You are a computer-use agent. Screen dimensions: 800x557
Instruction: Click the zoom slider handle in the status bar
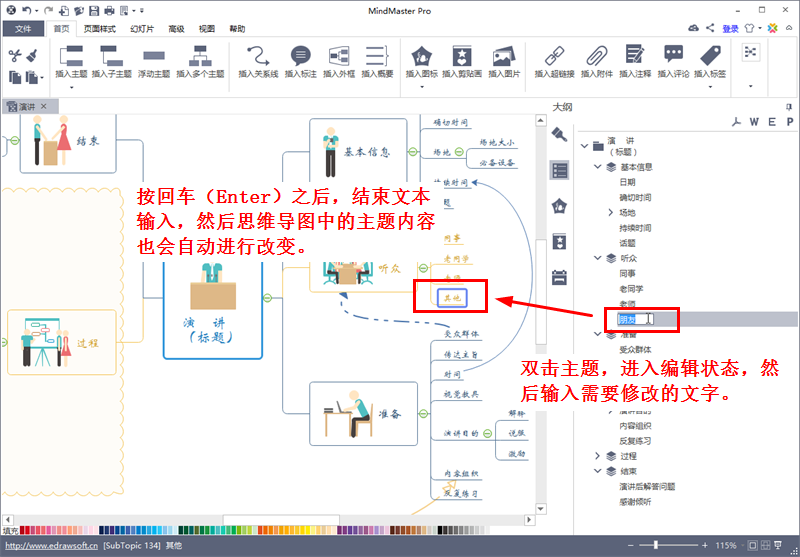[656, 545]
